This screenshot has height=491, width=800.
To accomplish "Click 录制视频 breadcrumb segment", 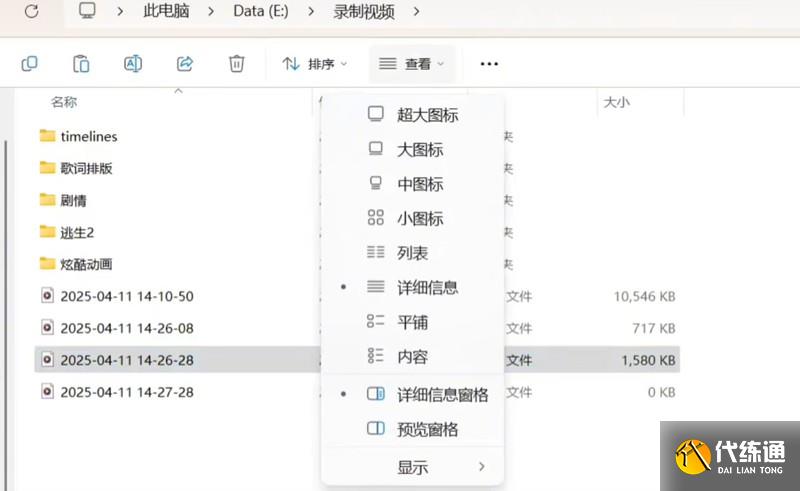I will [364, 11].
